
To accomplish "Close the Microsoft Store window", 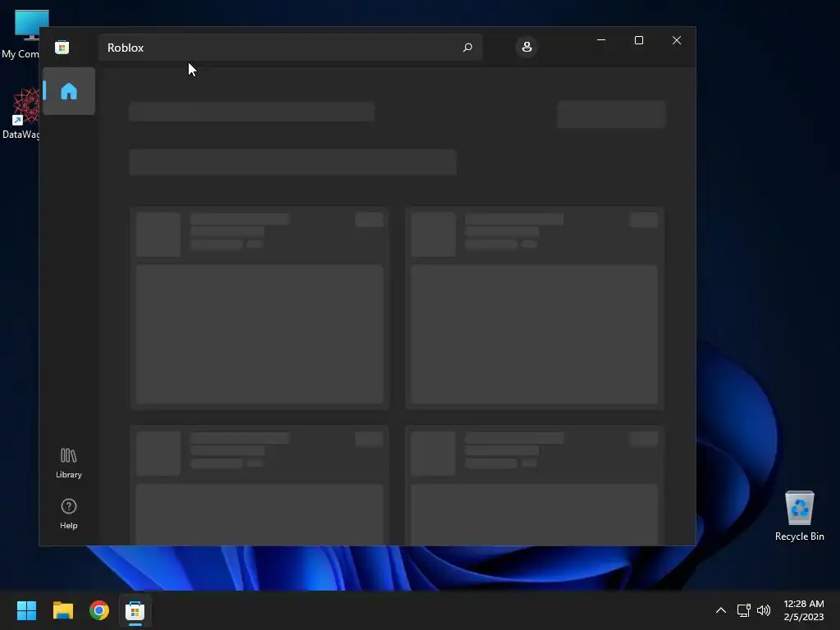I will pos(677,40).
